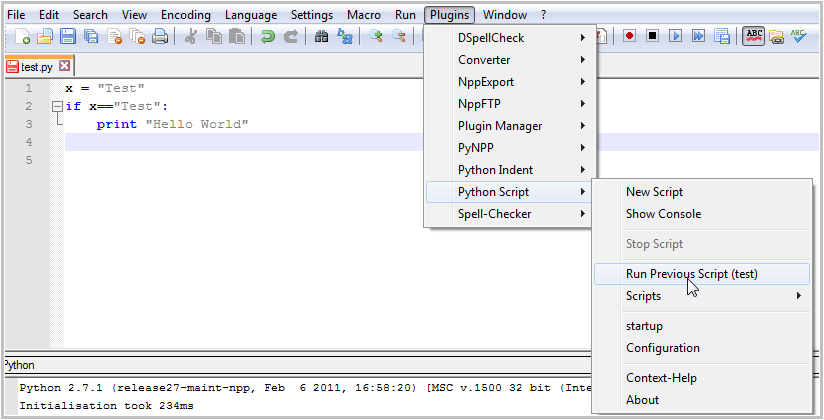
Task: Click the Redo arrow icon
Action: [x=291, y=36]
